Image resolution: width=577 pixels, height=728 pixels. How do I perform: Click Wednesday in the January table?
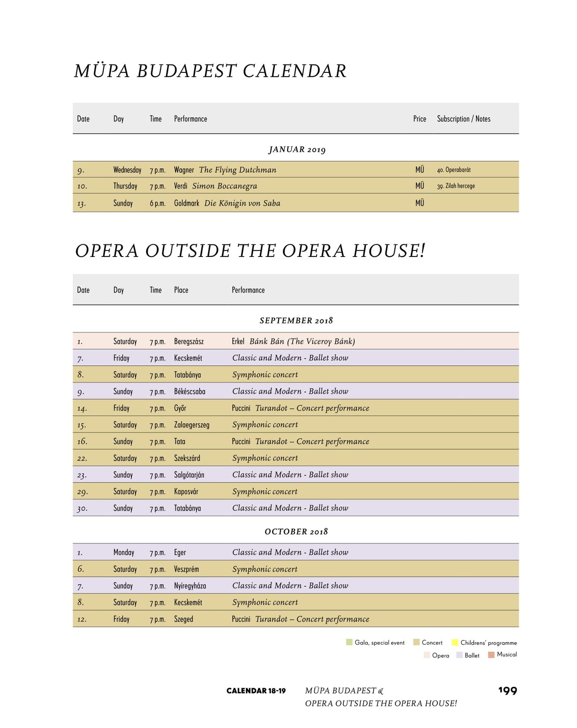click(x=127, y=170)
